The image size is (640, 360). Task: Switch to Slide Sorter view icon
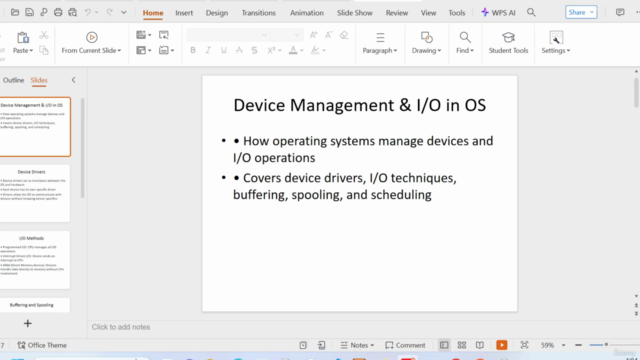coord(462,345)
